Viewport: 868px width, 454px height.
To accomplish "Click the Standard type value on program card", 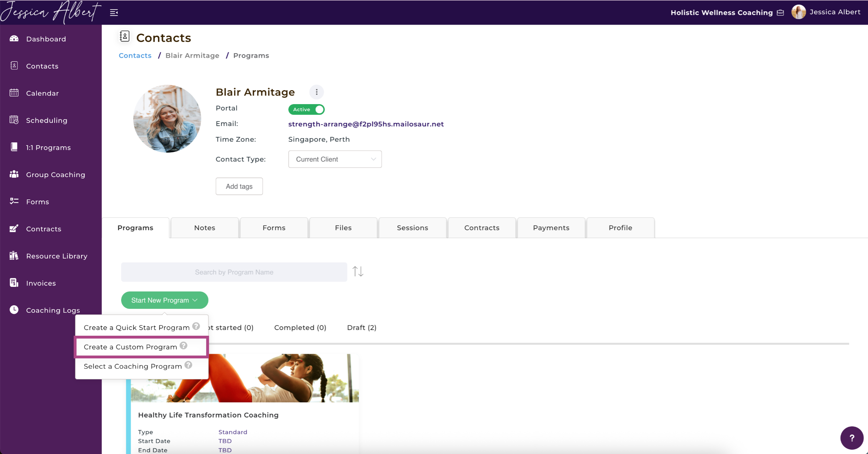I will (x=233, y=432).
